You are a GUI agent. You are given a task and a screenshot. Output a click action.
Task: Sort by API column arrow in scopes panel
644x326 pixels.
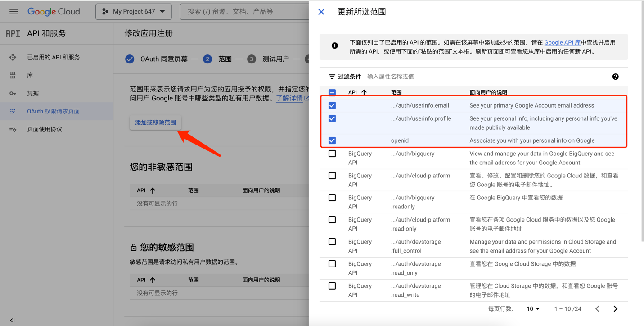click(364, 92)
